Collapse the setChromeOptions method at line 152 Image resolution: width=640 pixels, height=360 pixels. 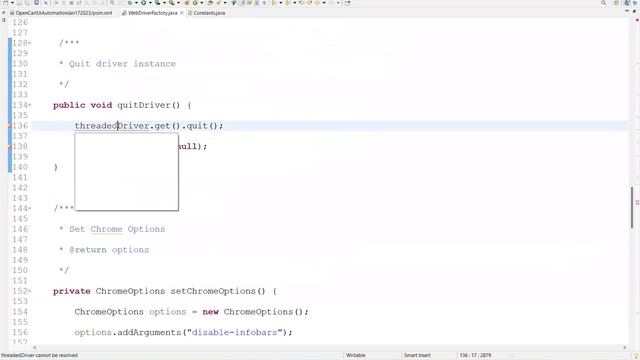[x=30, y=291]
